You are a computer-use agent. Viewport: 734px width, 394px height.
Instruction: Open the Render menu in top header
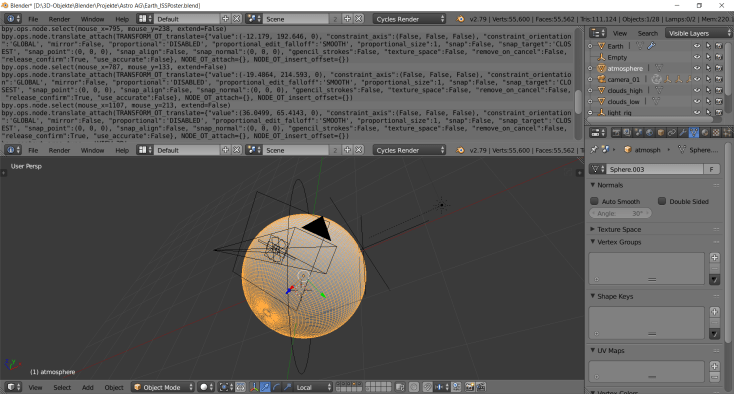tap(59, 19)
